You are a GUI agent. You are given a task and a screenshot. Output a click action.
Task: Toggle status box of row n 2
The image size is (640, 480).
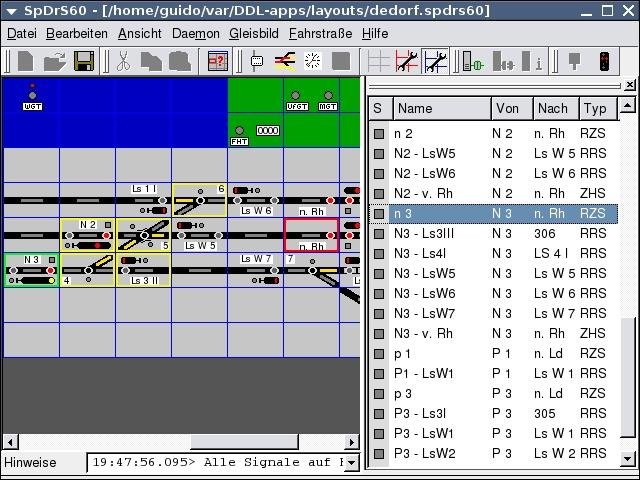pos(379,133)
